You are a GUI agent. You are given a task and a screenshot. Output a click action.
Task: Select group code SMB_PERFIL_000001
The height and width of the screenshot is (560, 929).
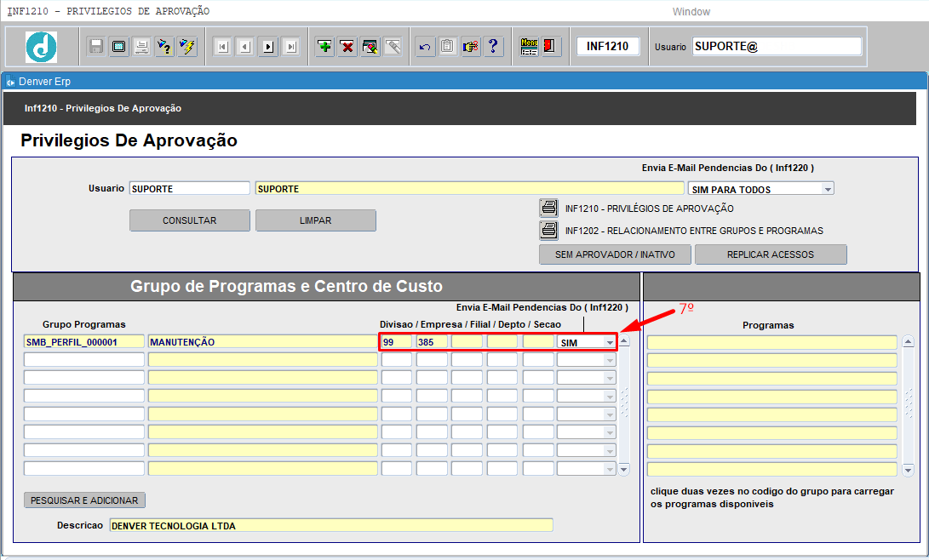pos(84,341)
